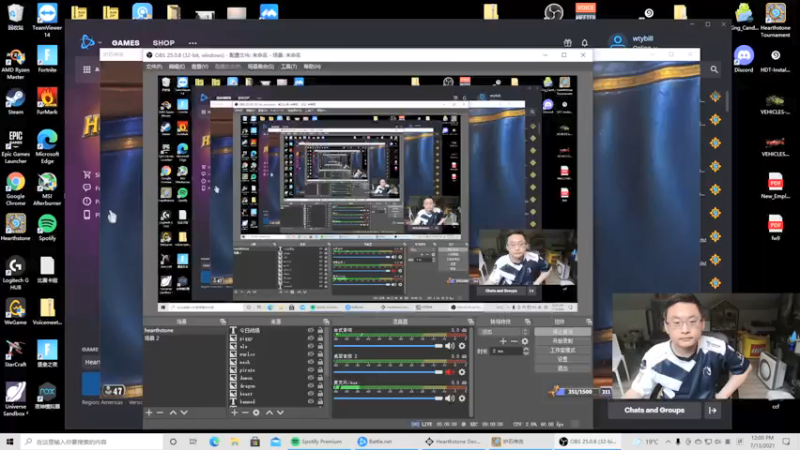800x450 pixels.
Task: Open Battle.net notifications bell
Action: click(585, 43)
